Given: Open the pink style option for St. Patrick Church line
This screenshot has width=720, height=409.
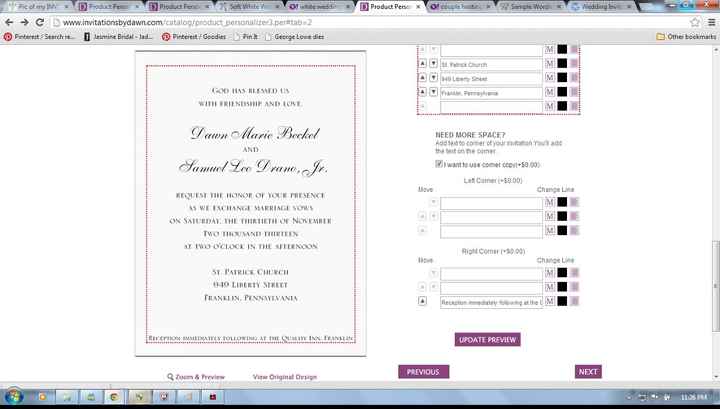Looking at the screenshot, I should pos(574,64).
